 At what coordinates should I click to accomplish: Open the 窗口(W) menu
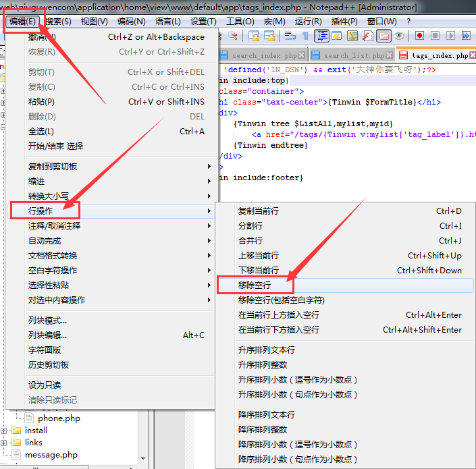click(x=381, y=21)
